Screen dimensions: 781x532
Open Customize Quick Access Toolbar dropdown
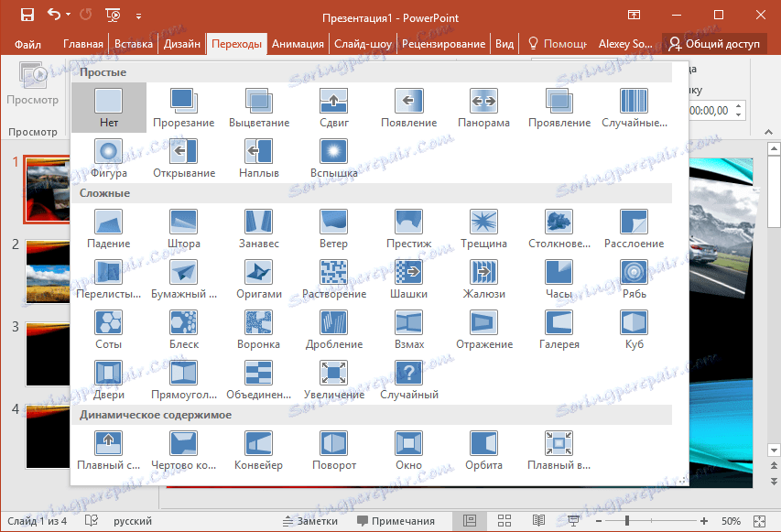(139, 15)
